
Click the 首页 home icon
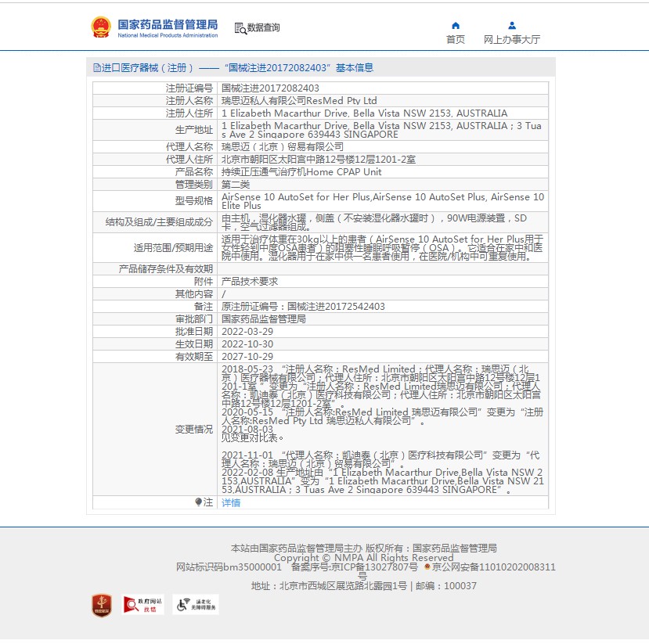coord(456,26)
